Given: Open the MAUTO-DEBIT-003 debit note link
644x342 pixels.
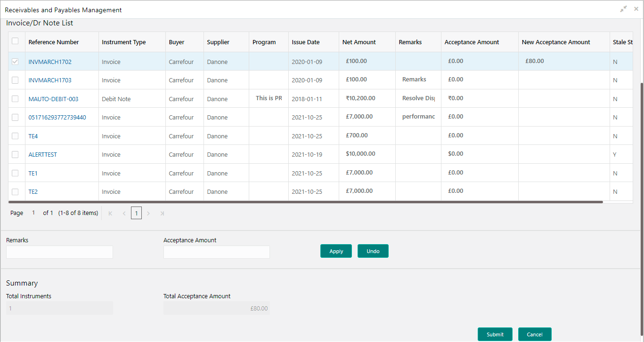Looking at the screenshot, I should point(53,99).
